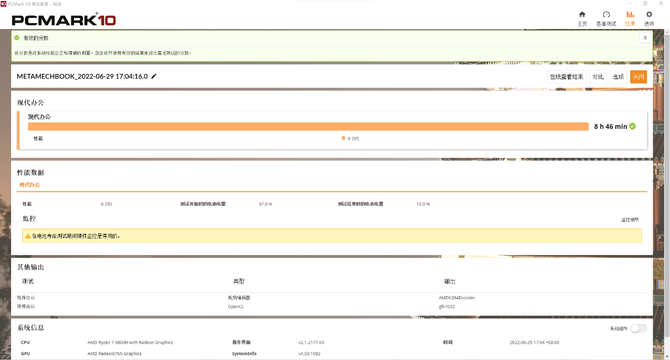This screenshot has width=670, height=360.
Task: Click the Compare (对比) button
Action: point(598,77)
